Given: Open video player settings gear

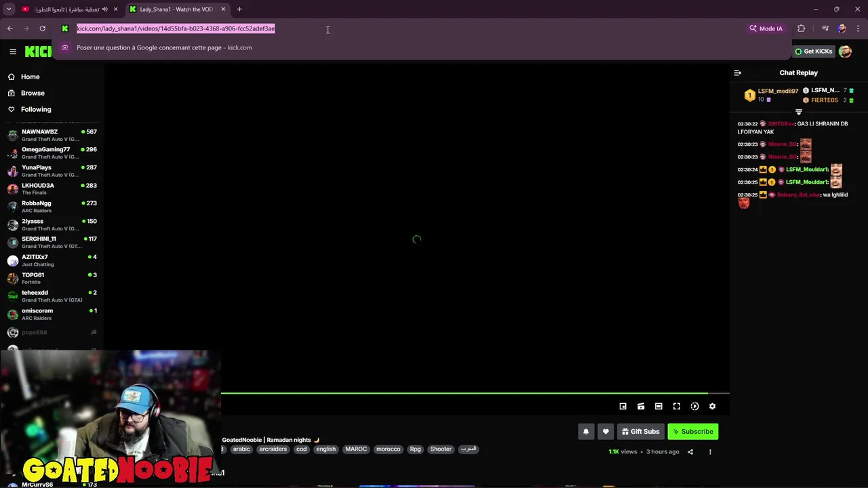Looking at the screenshot, I should [x=713, y=406].
